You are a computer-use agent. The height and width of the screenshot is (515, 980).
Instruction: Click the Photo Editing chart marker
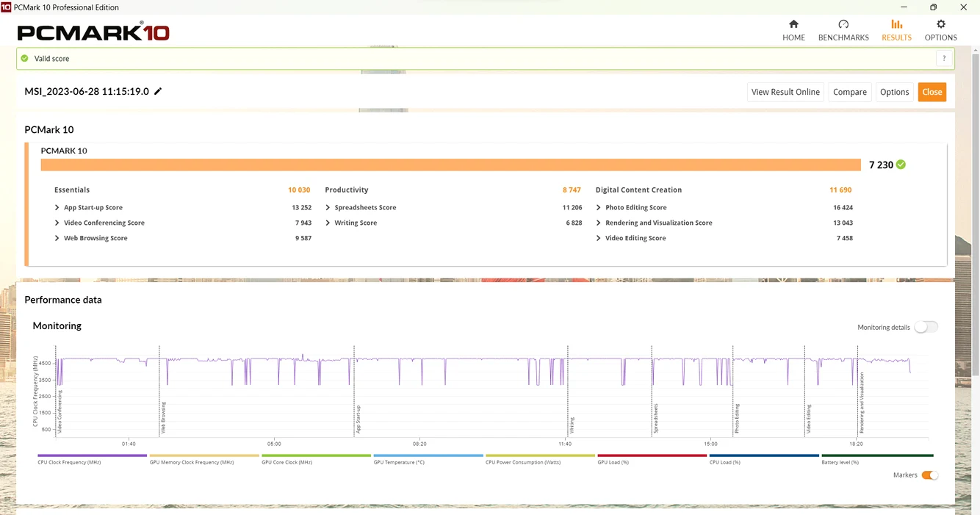click(x=736, y=417)
